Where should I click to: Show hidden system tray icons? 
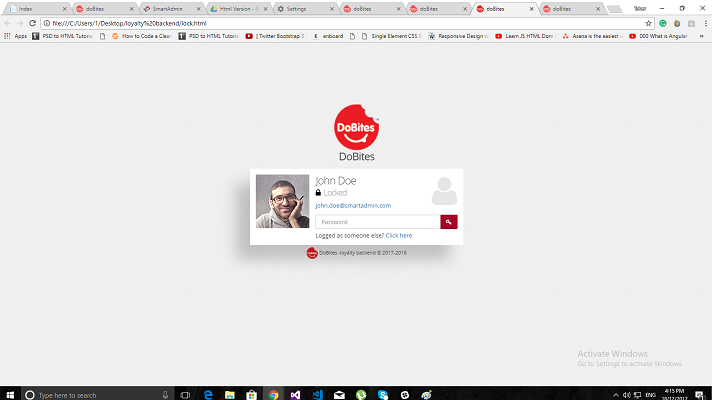point(616,395)
